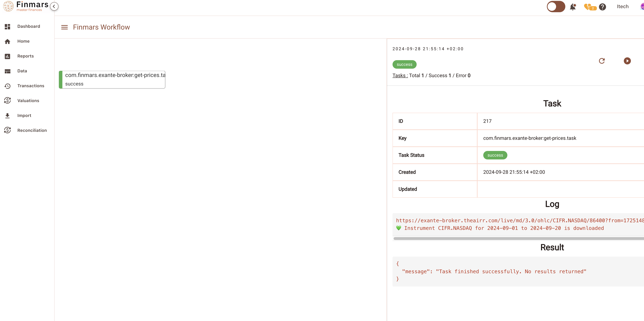This screenshot has width=644, height=321.
Task: Click the rerun workflow play button
Action: coord(627,61)
